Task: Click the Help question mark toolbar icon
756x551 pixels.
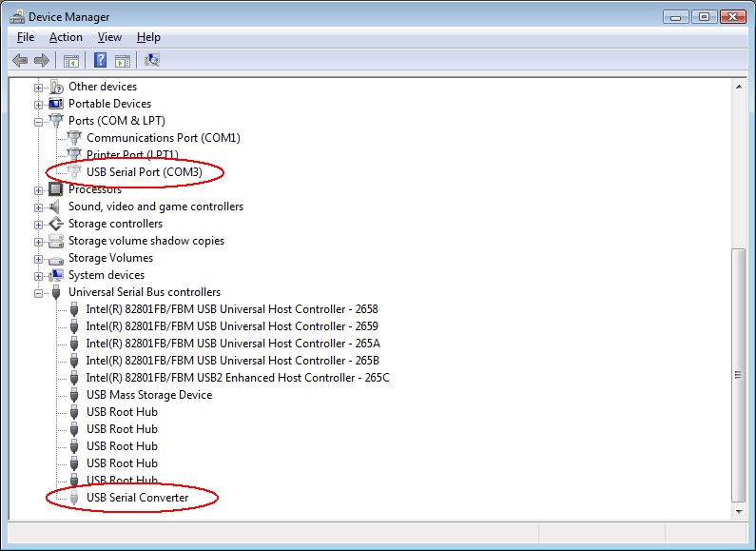Action: click(100, 60)
